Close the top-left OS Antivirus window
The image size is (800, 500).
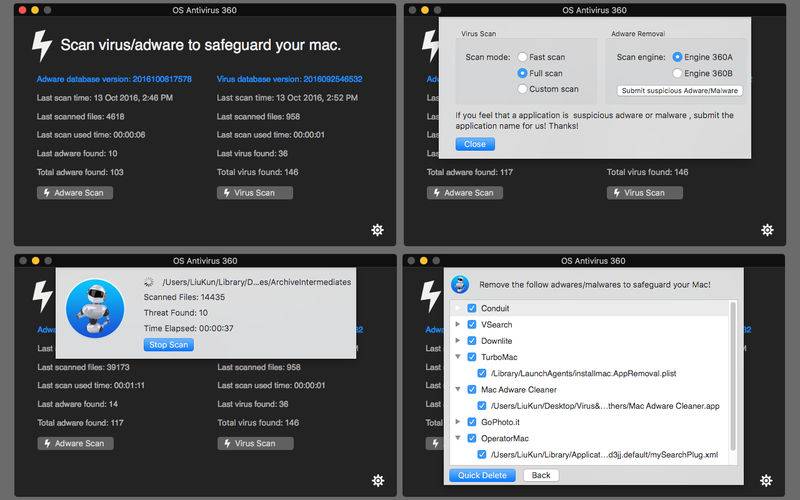pos(22,10)
